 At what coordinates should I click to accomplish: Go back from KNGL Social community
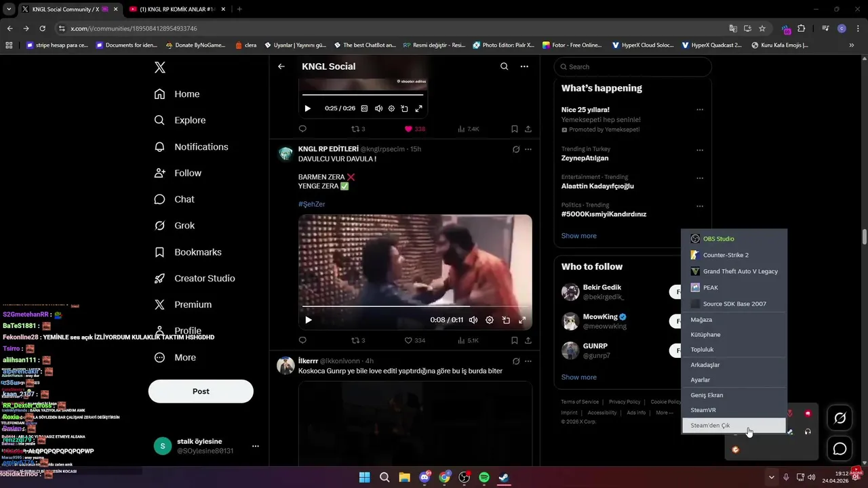point(281,66)
